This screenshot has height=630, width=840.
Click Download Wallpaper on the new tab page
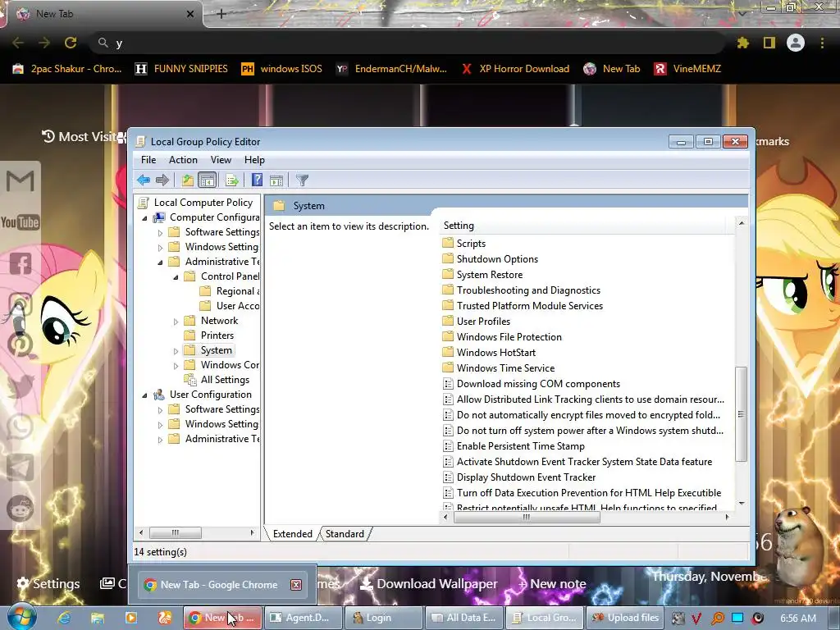tap(428, 583)
